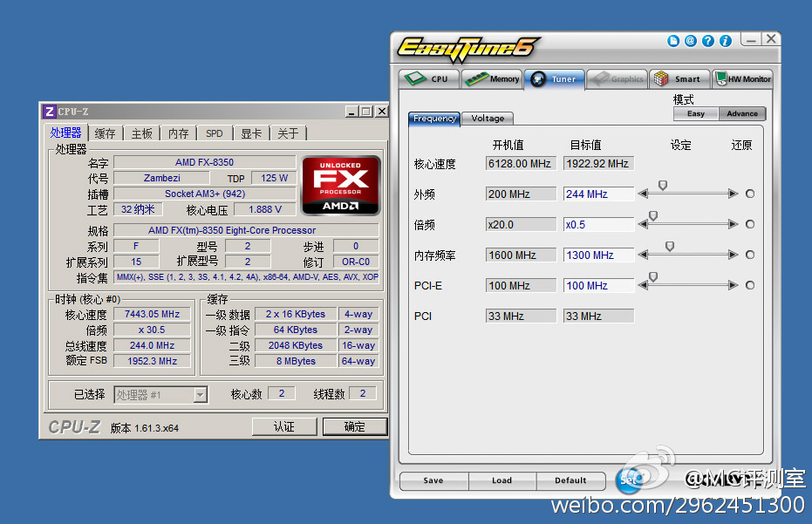Open the SPD tab in CPU-Z
The image size is (812, 524).
tap(215, 133)
